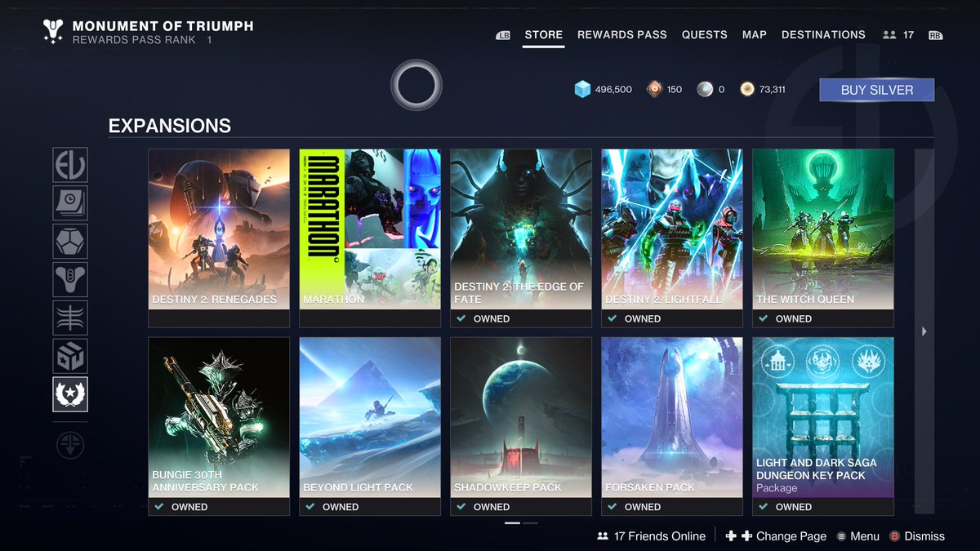Switch to the Store tab
Viewport: 980px width, 551px height.
(543, 35)
